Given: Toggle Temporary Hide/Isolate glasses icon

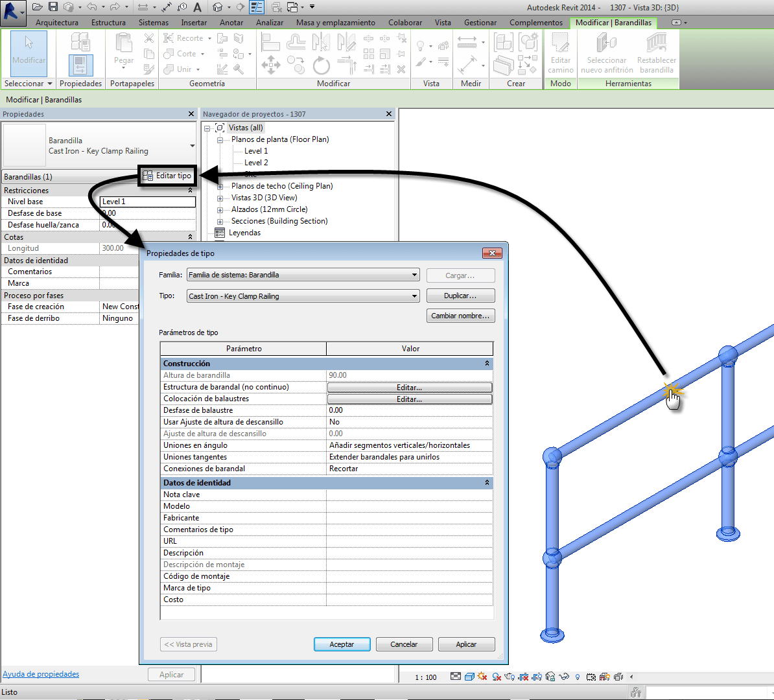Looking at the screenshot, I should [x=564, y=677].
